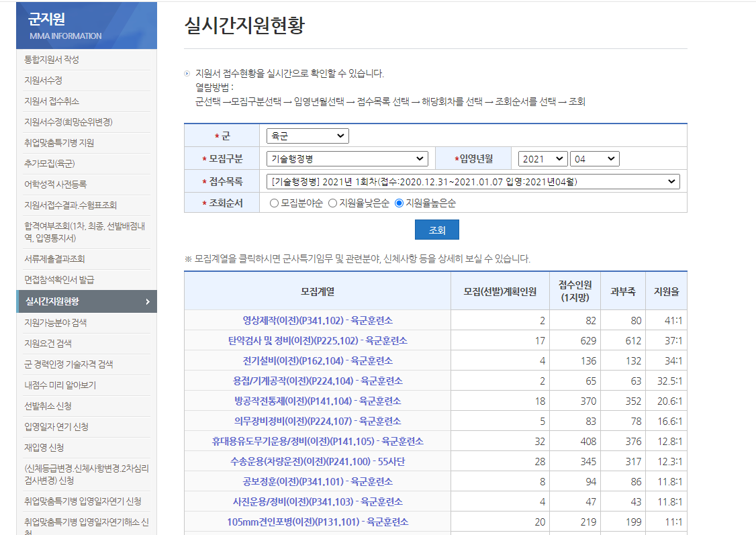Go to 지원서 접수취소 menu

pos(52,101)
